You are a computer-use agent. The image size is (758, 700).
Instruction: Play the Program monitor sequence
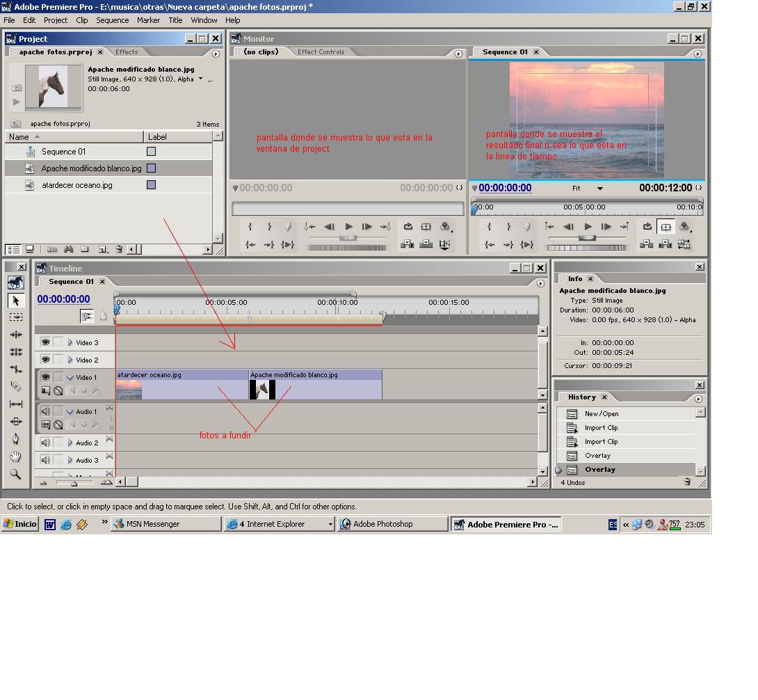pyautogui.click(x=588, y=226)
